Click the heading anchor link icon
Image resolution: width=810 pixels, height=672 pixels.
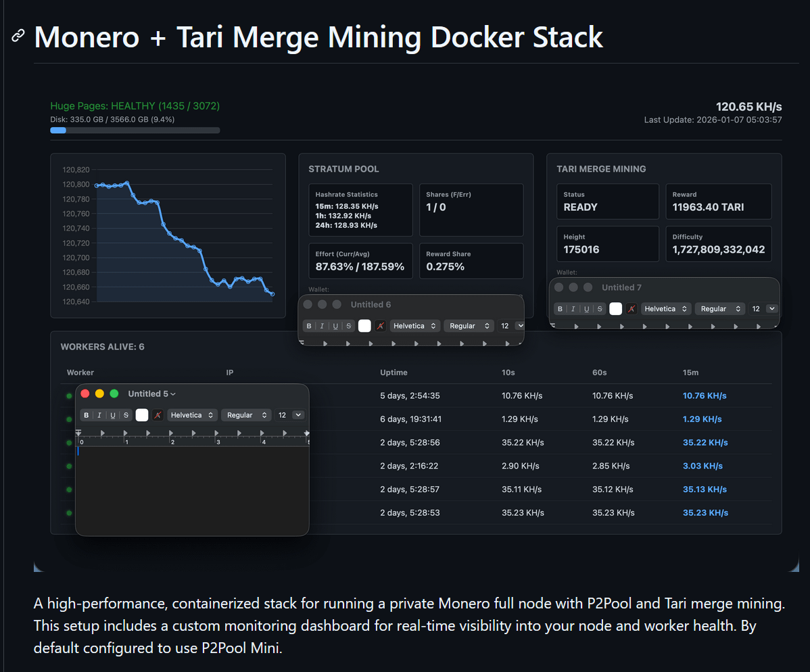(18, 35)
